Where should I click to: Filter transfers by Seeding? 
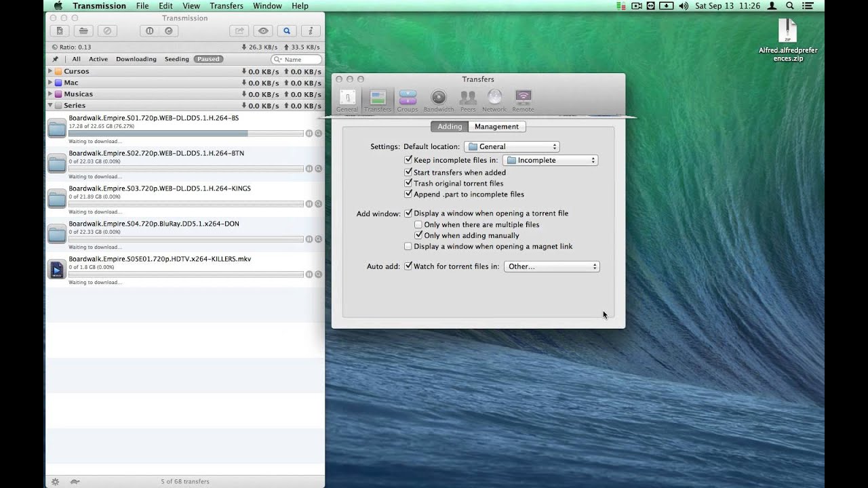click(x=177, y=59)
